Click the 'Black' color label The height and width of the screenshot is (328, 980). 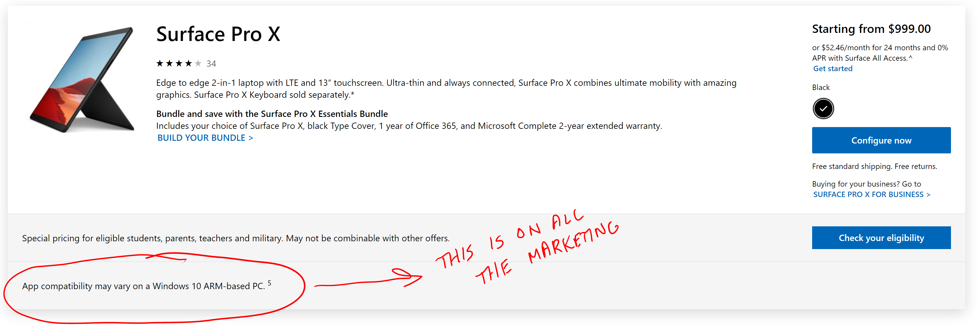tap(821, 87)
